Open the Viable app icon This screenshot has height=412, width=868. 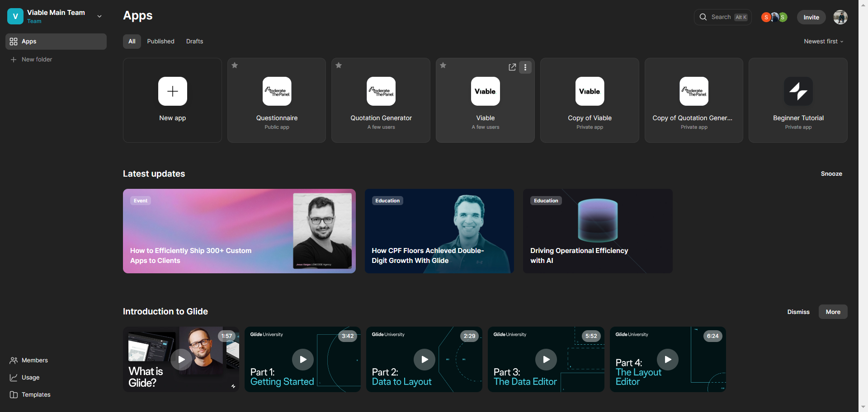click(486, 91)
